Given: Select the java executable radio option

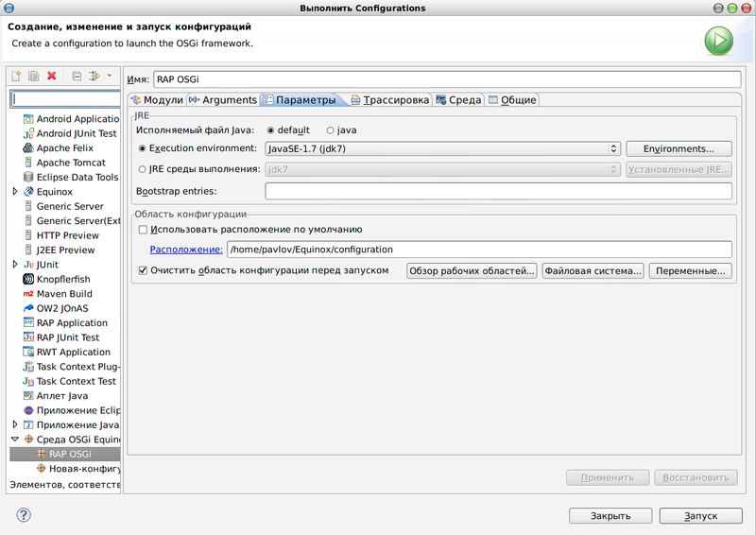Looking at the screenshot, I should 330,130.
